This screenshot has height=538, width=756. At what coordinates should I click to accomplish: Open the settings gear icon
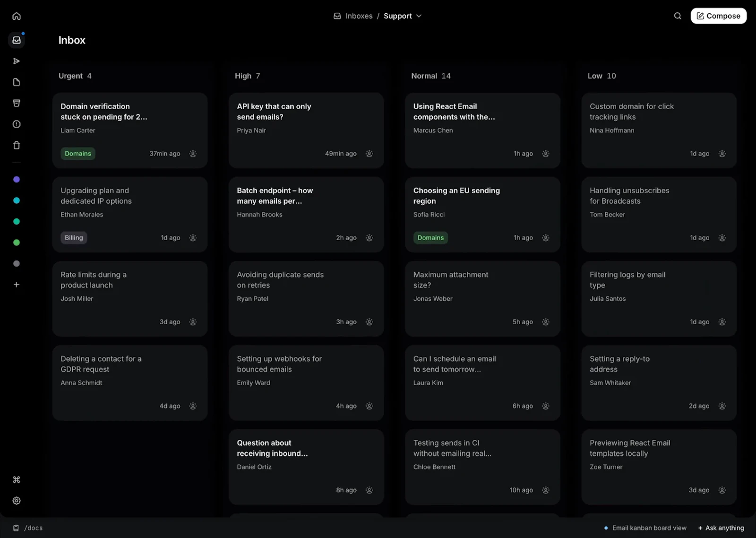[x=17, y=501]
